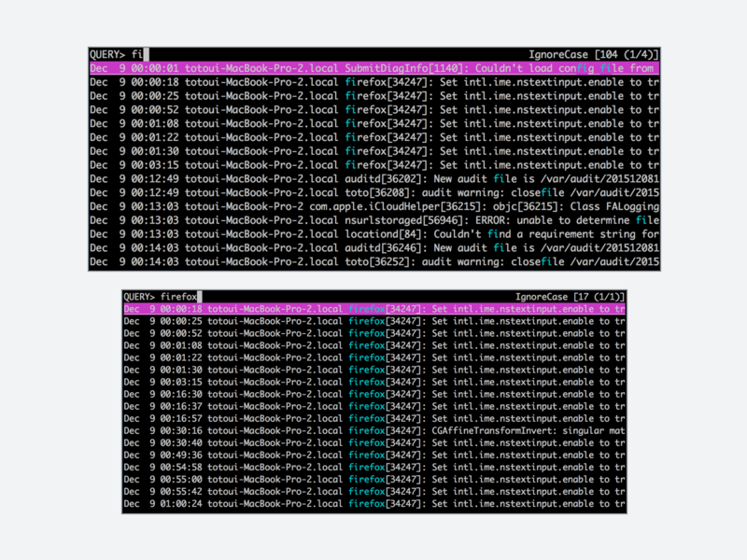This screenshot has height=560, width=747.
Task: Select the 00:13:03 com.apple.iCloudHelper[36215] log line
Action: pos(374,206)
